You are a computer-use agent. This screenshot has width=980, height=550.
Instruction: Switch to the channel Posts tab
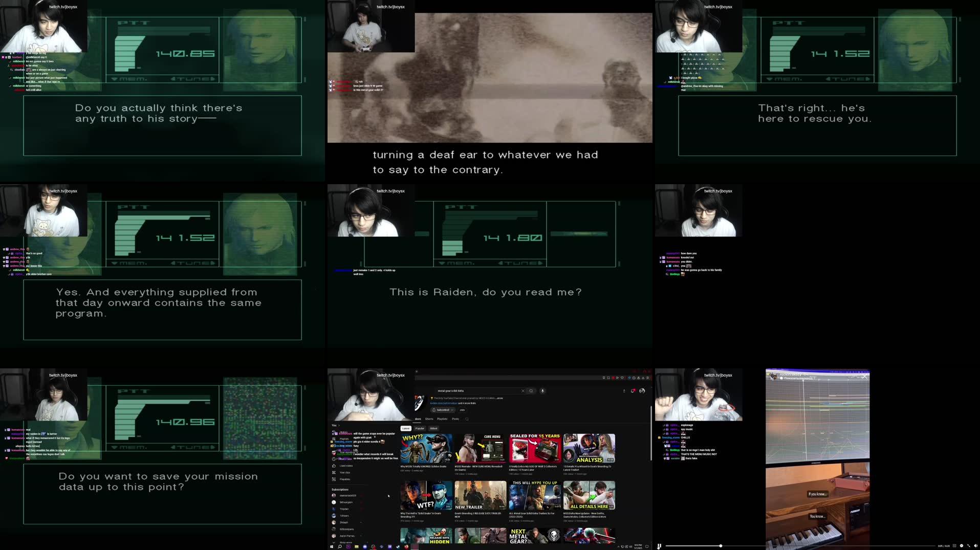pos(455,419)
